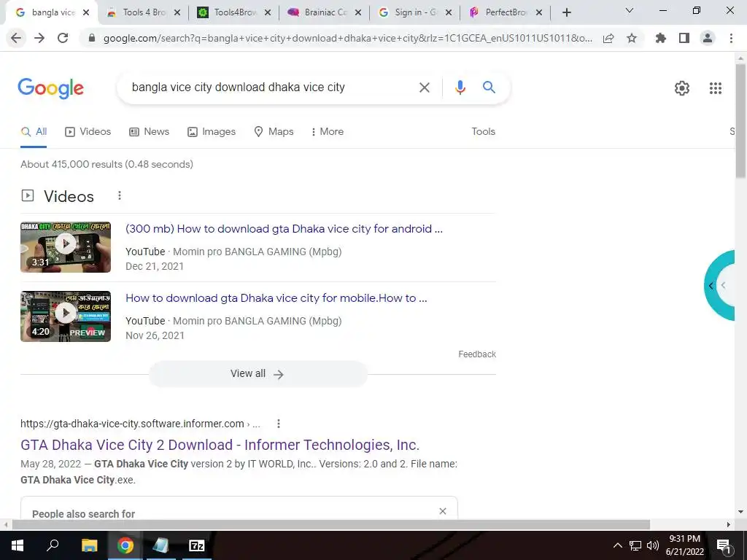Open GTA Dhaka Vice City 2 Download result
The image size is (747, 560).
pyautogui.click(x=220, y=445)
